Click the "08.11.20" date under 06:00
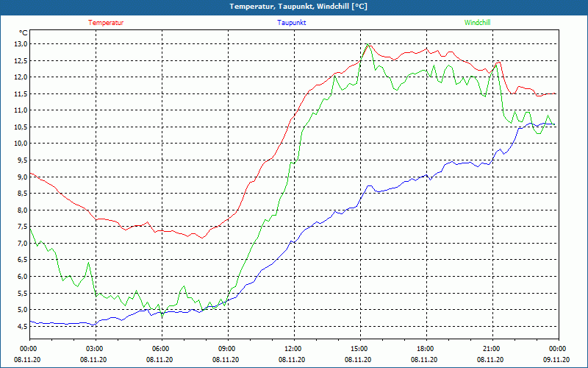Screen dimensions: 588x368 [159, 359]
